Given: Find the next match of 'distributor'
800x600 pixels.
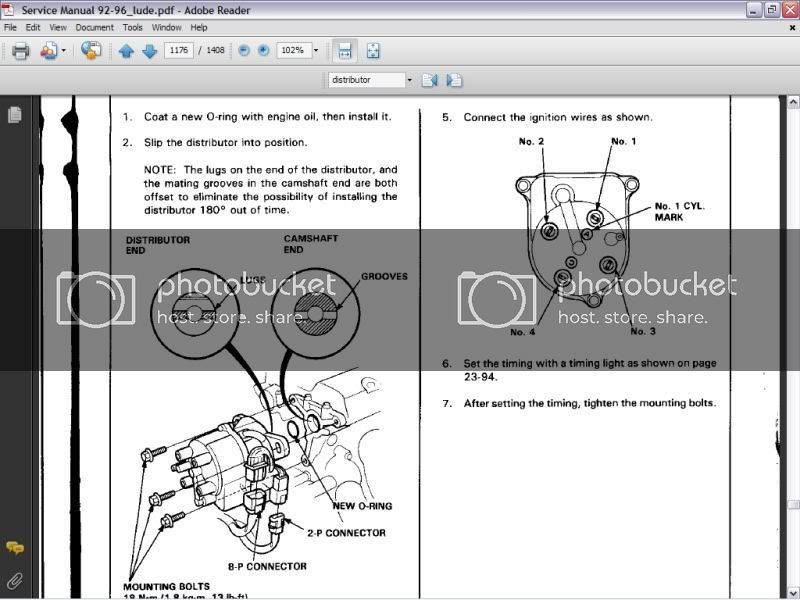Looking at the screenshot, I should [454, 80].
